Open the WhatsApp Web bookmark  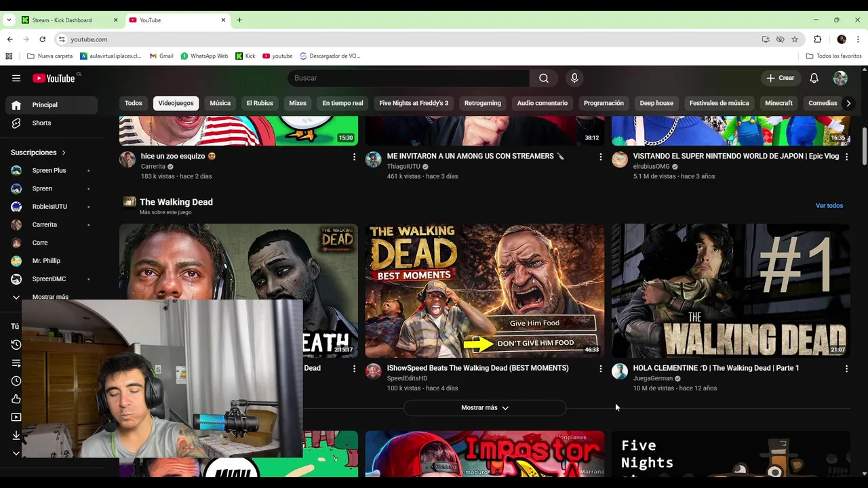(x=204, y=56)
